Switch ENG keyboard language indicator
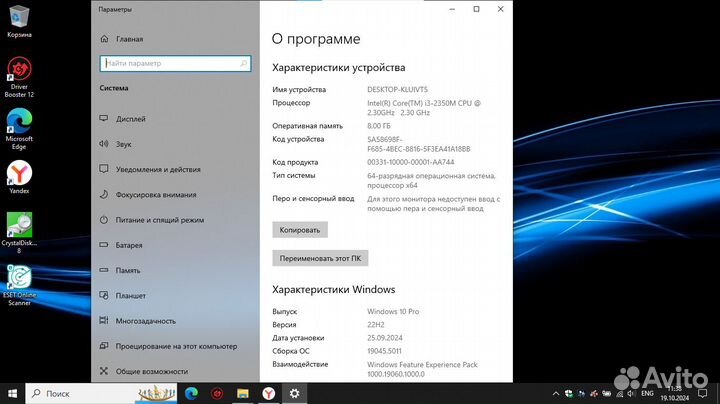The width and height of the screenshot is (720, 404). click(x=647, y=394)
